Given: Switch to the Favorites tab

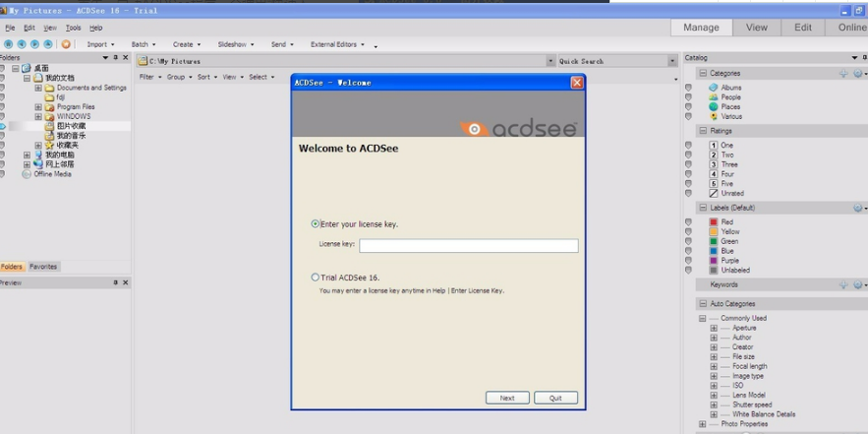Looking at the screenshot, I should (x=43, y=267).
